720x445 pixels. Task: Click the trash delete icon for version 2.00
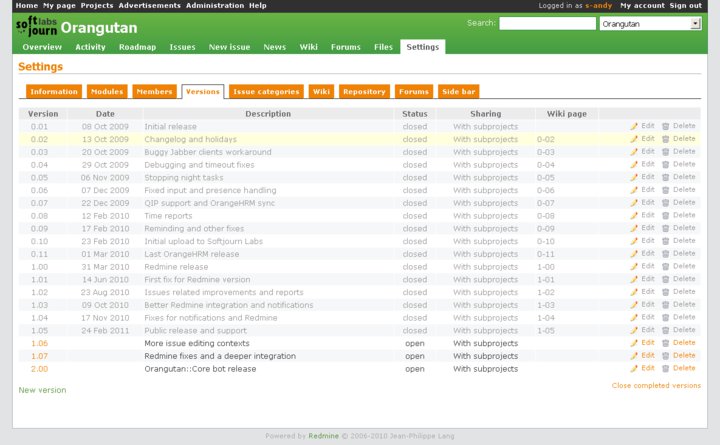pos(665,368)
